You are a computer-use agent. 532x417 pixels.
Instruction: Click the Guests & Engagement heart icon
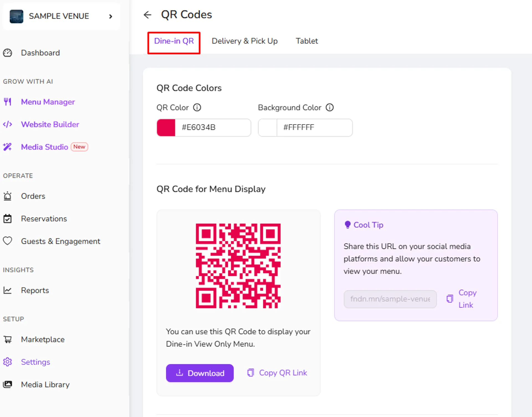(x=7, y=241)
